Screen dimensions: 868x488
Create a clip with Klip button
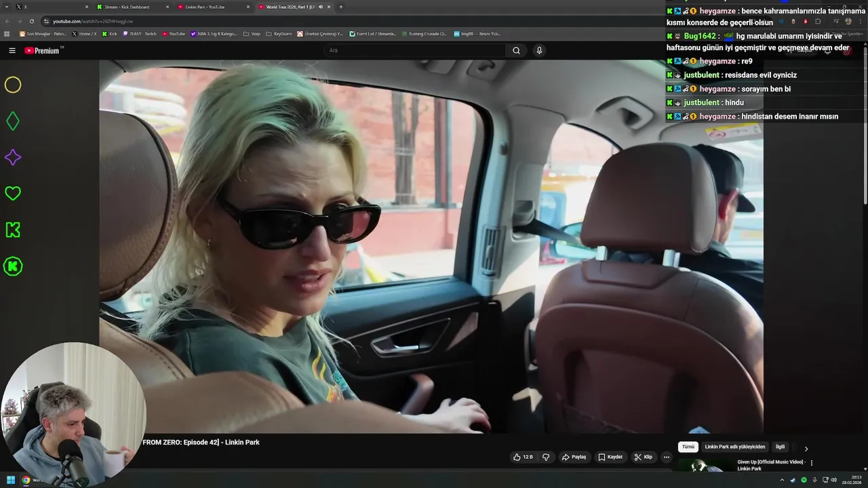643,457
